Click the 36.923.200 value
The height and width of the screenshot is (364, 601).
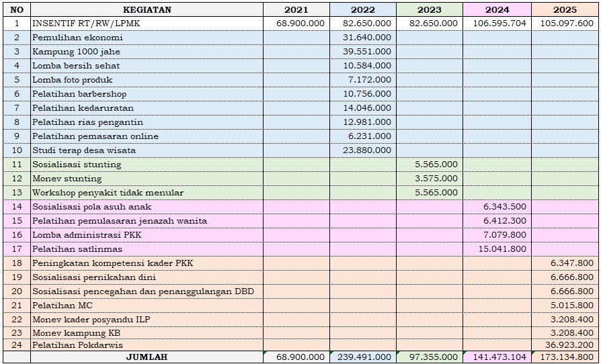[x=569, y=345]
